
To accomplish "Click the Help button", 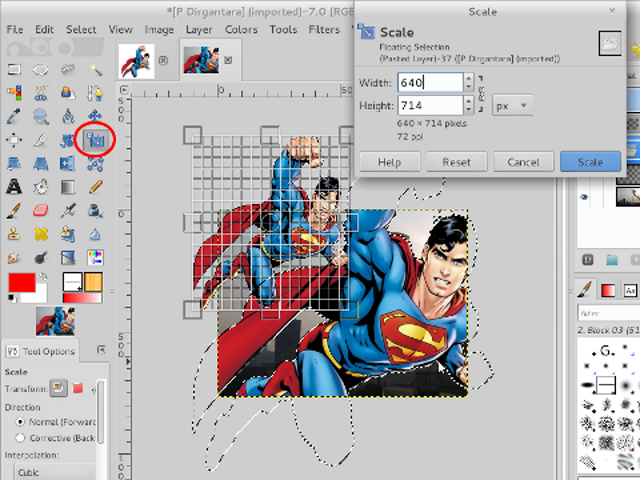I will tap(389, 162).
